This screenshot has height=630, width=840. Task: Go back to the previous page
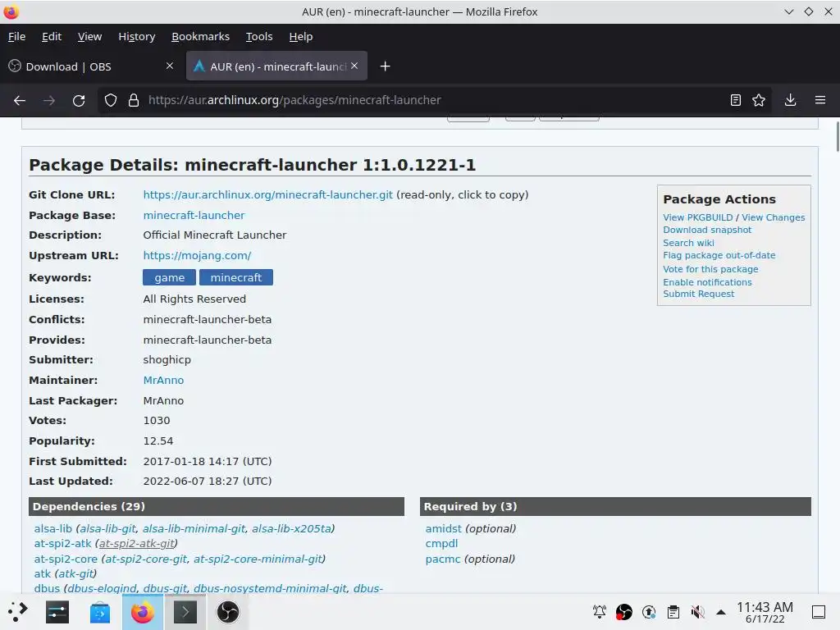coord(20,100)
